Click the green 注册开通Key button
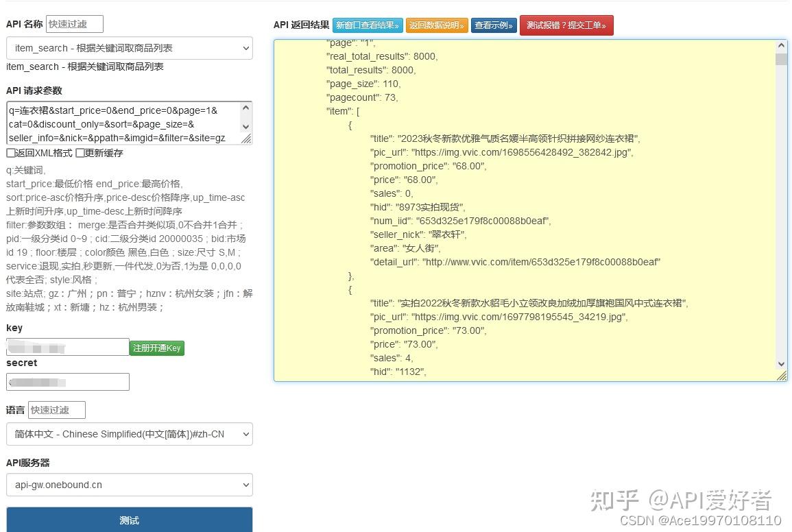Screen dimensions: 792x532 pyautogui.click(x=156, y=348)
